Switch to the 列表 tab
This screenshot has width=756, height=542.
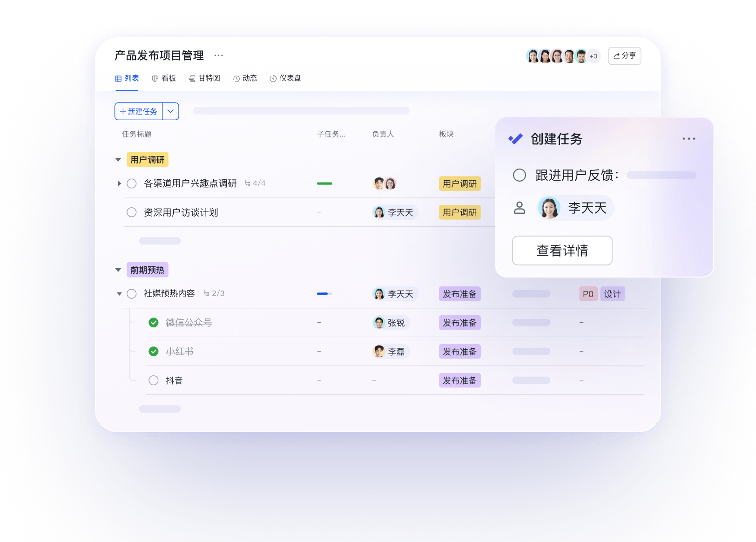click(x=127, y=78)
